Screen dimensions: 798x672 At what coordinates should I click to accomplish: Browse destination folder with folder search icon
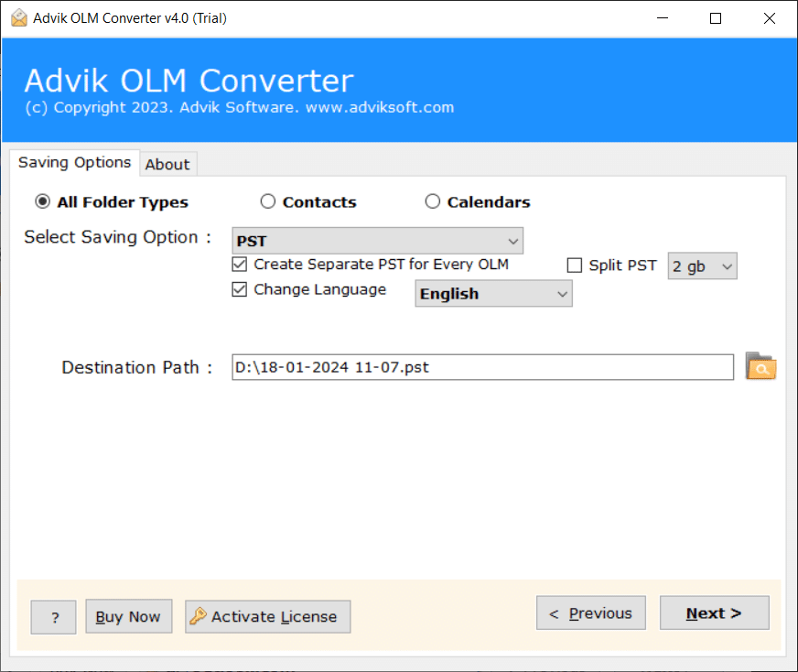(x=760, y=366)
